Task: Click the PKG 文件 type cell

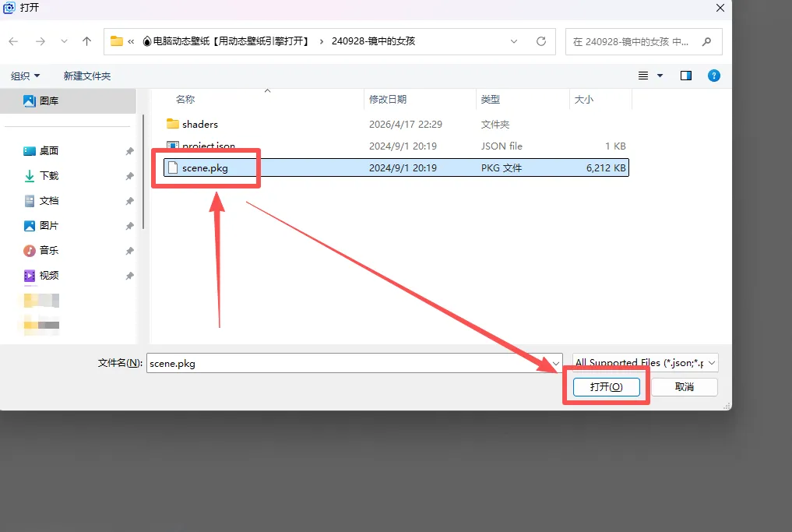Action: (x=501, y=167)
